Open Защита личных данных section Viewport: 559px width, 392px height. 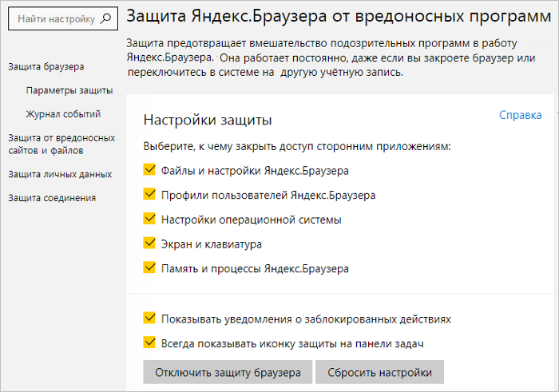tap(60, 174)
